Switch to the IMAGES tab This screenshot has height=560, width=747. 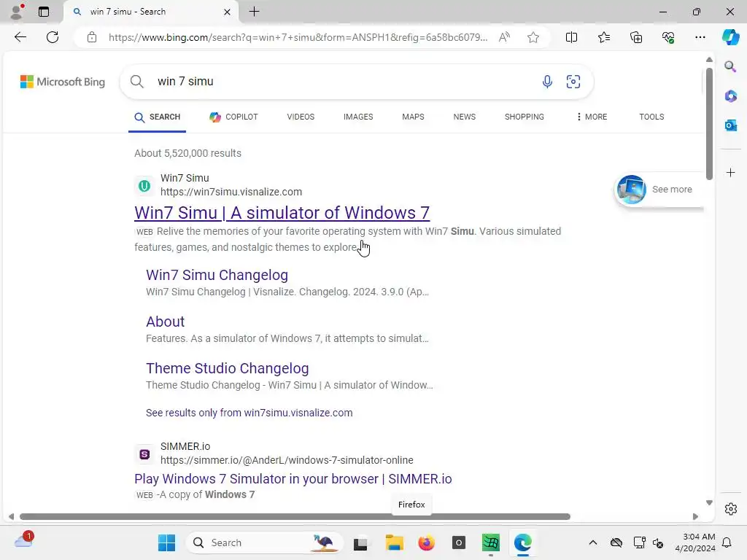(358, 117)
